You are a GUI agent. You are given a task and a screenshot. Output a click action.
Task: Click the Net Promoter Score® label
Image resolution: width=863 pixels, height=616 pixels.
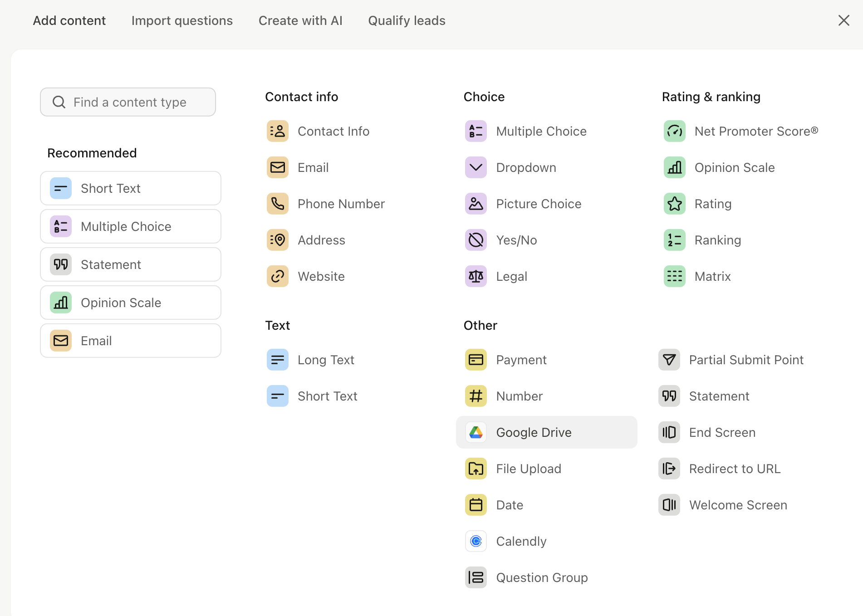tap(756, 131)
